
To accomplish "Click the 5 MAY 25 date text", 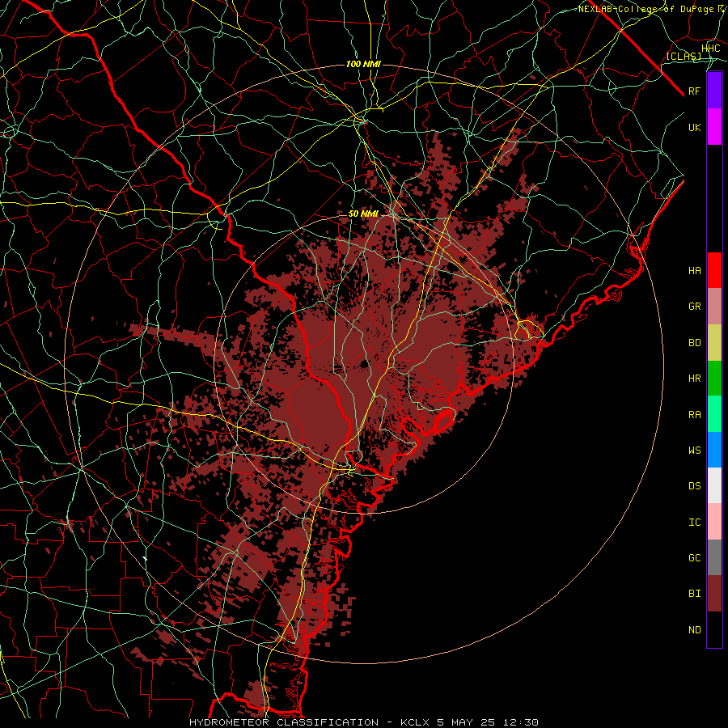I will click(467, 722).
